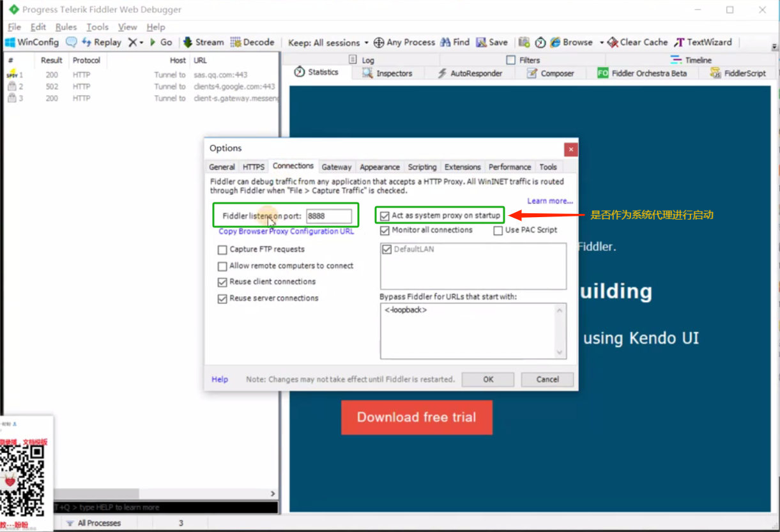780x532 pixels.
Task: Open the FiddlerScript tab
Action: (738, 73)
